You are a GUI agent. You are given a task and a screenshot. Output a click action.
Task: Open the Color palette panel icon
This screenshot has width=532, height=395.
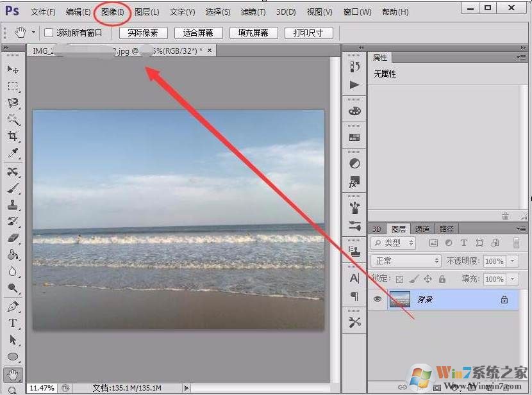[x=354, y=111]
